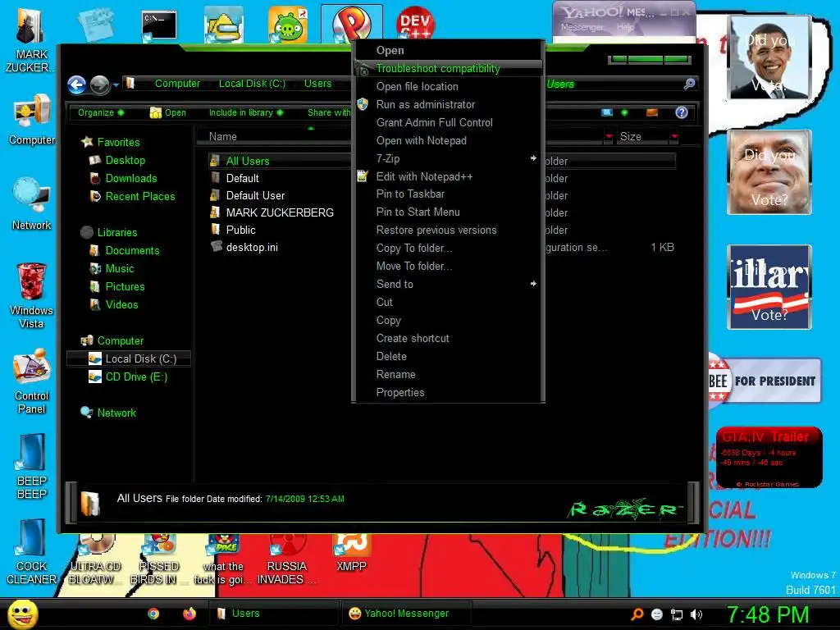Click the search magnifier in Explorer
840x630 pixels.
(689, 84)
